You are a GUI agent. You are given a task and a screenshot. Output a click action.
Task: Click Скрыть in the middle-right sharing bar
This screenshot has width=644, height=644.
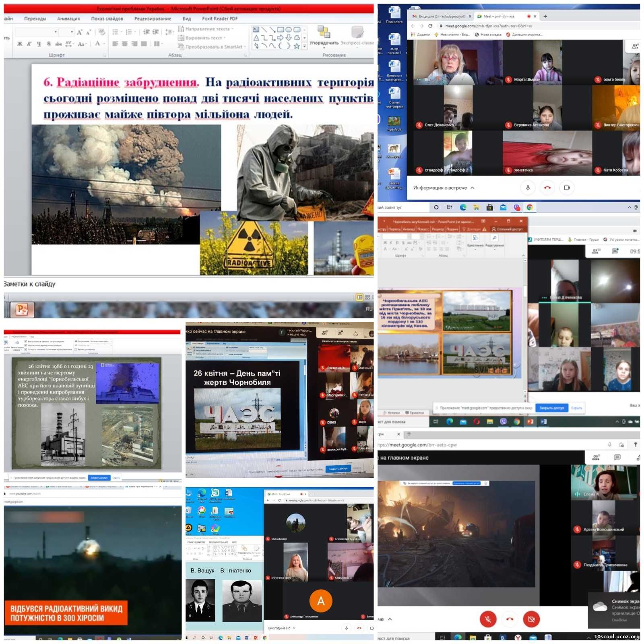(576, 408)
